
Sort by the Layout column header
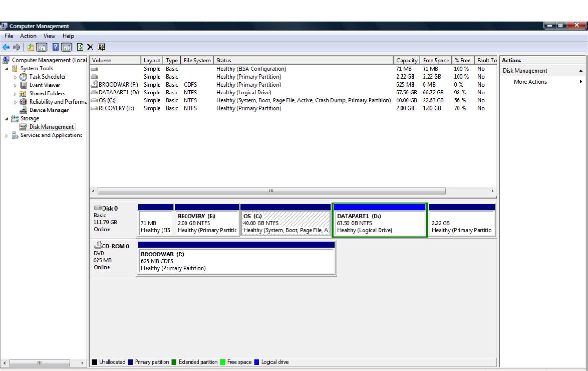(x=152, y=60)
